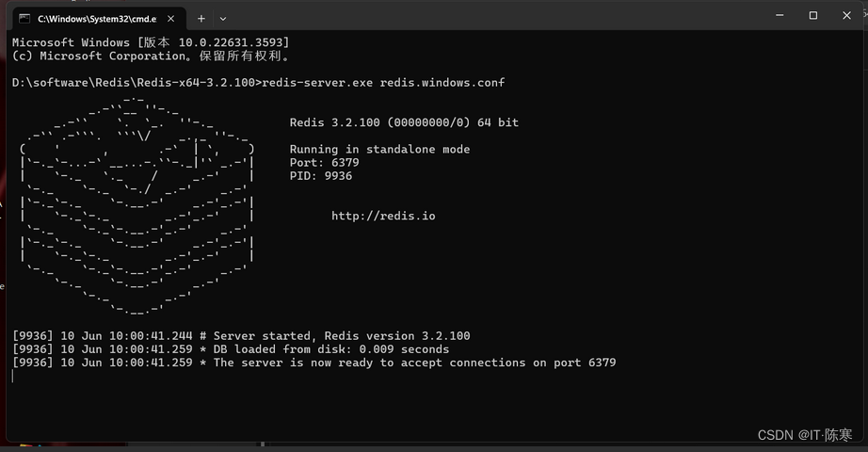This screenshot has width=868, height=452.
Task: Maximize the terminal window
Action: pos(813,15)
